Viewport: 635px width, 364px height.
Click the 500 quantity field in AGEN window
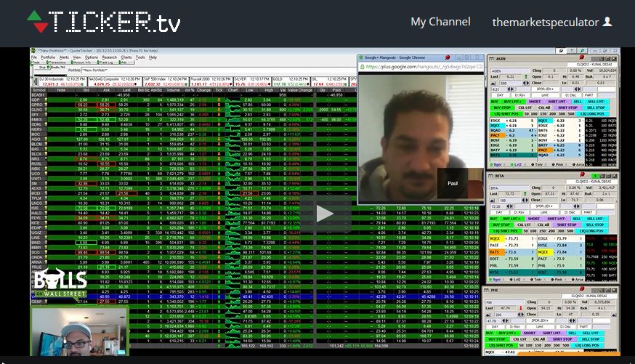click(x=510, y=84)
